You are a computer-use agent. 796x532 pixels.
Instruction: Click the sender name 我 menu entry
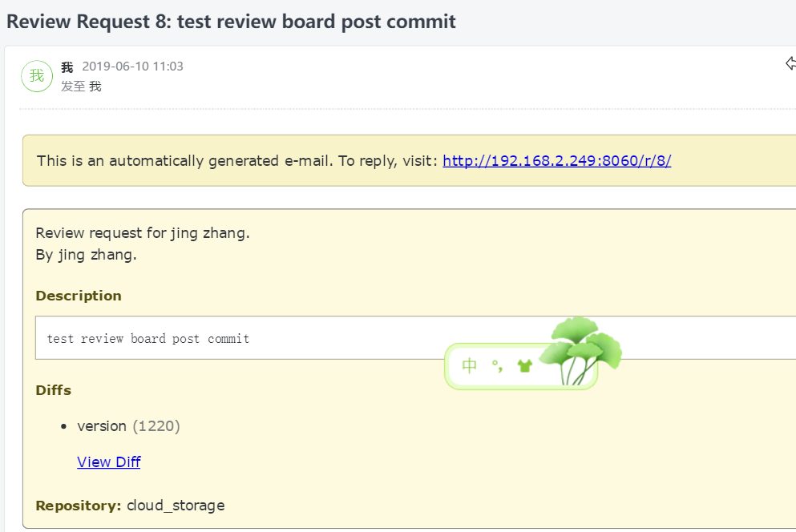tap(67, 67)
